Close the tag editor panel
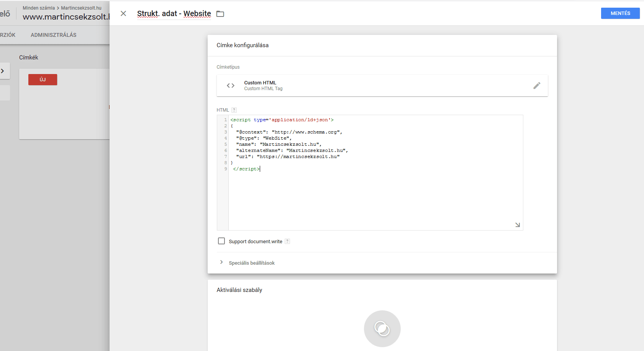 (x=123, y=13)
